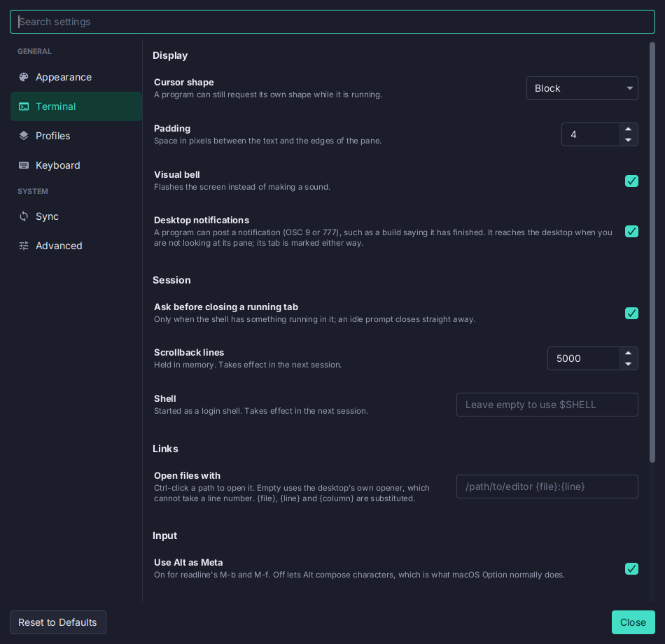This screenshot has width=665, height=644.
Task: Click the Scrollback lines label
Action: pos(189,353)
